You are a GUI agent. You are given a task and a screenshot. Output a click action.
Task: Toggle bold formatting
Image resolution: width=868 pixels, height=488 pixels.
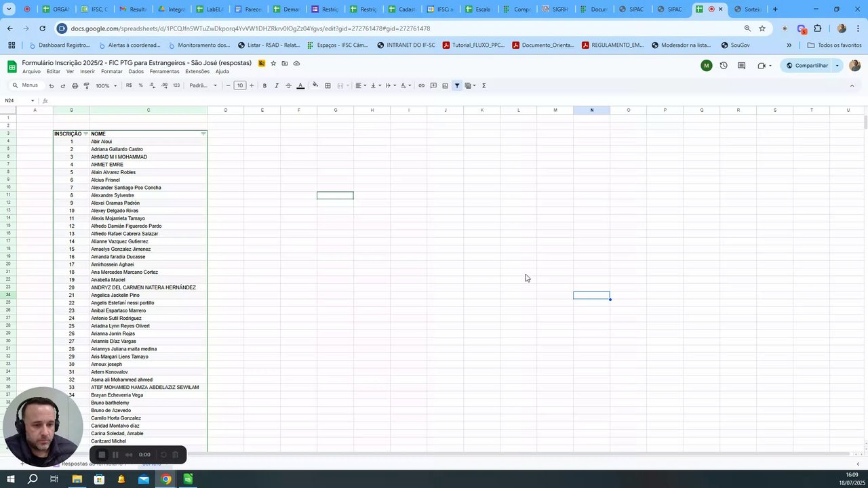click(264, 85)
